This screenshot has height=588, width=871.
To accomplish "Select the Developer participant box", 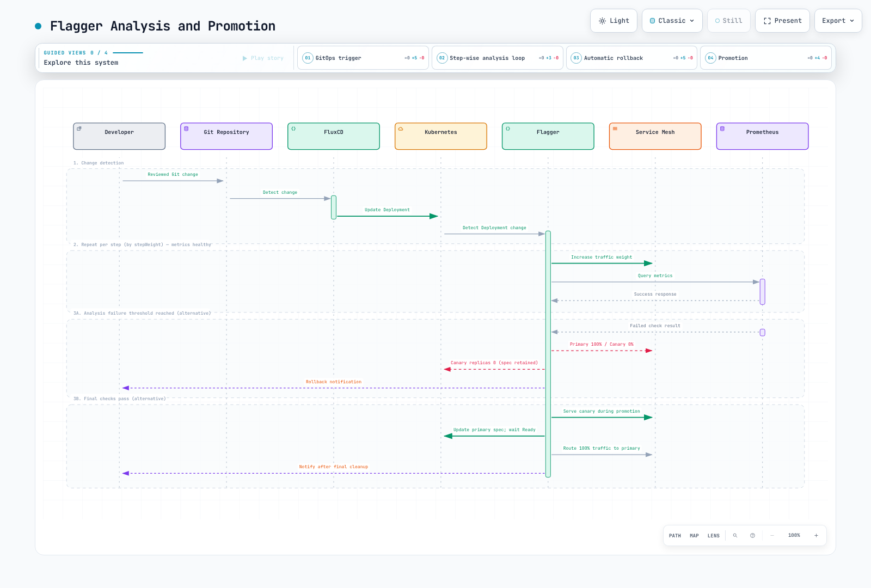I will pos(119,136).
